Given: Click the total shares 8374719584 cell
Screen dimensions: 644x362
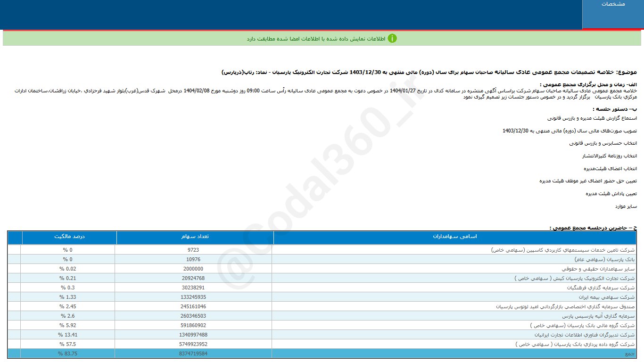Looking at the screenshot, I should point(194,354).
